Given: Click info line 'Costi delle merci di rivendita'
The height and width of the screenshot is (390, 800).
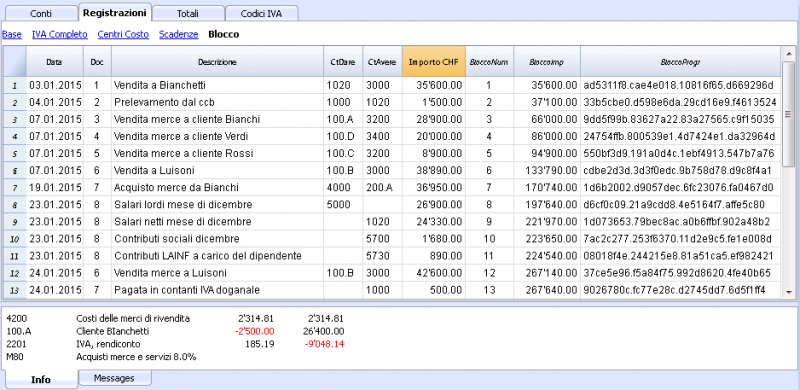Looking at the screenshot, I should pos(133,319).
